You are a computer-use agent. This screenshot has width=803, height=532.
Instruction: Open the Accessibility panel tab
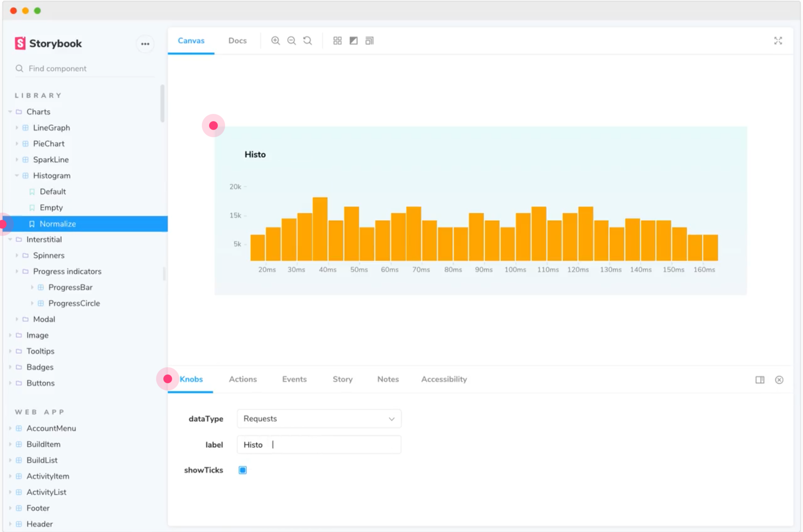point(444,379)
